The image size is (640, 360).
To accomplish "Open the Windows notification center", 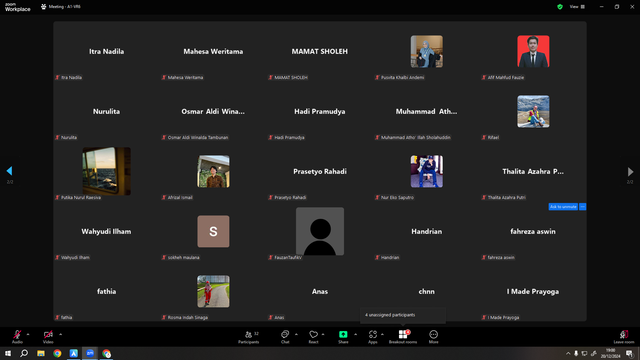I will tap(629, 353).
